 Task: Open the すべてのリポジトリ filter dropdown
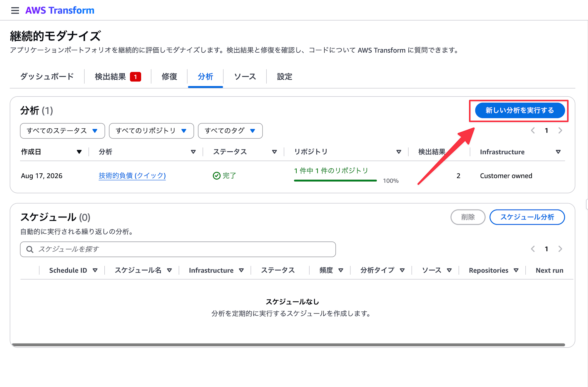pyautogui.click(x=151, y=131)
